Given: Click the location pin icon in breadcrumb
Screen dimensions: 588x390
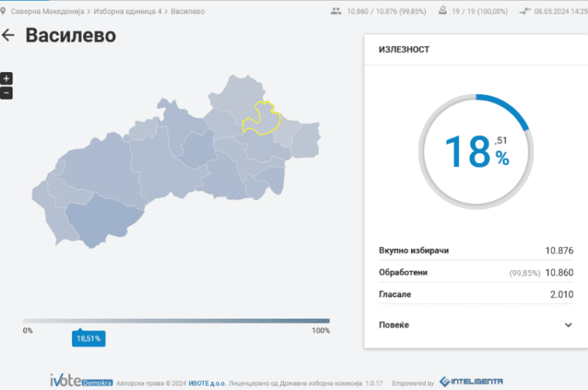Looking at the screenshot, I should 3,11.
